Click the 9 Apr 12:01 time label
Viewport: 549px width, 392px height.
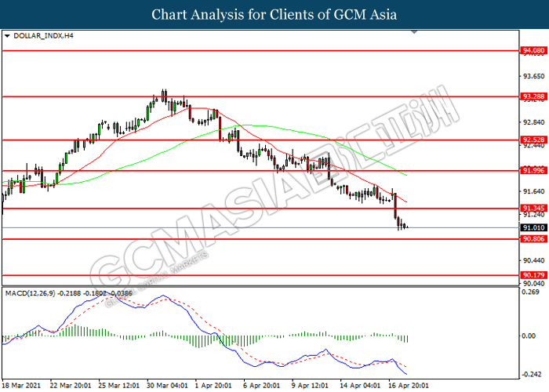[310, 386]
